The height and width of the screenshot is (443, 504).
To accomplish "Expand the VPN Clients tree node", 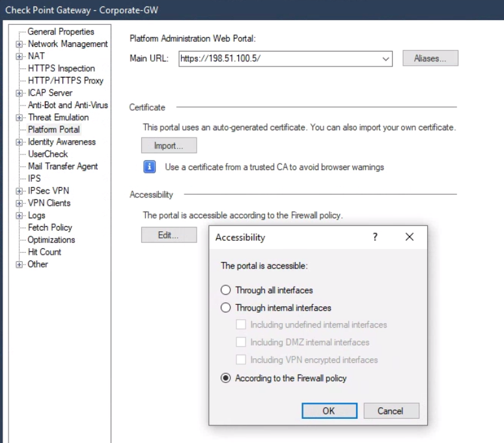I will pyautogui.click(x=20, y=203).
